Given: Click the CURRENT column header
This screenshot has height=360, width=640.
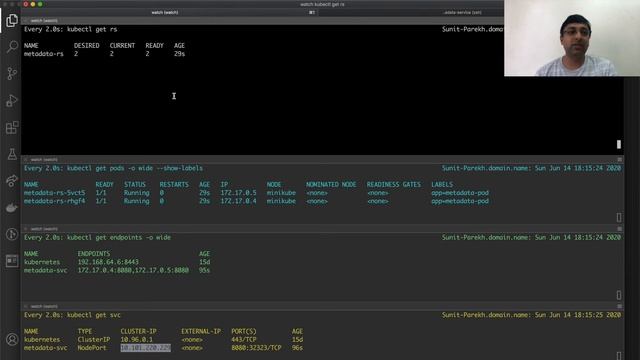Looking at the screenshot, I should point(122,46).
